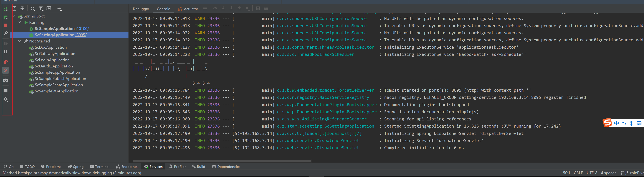Open the Build tool window

198,166
